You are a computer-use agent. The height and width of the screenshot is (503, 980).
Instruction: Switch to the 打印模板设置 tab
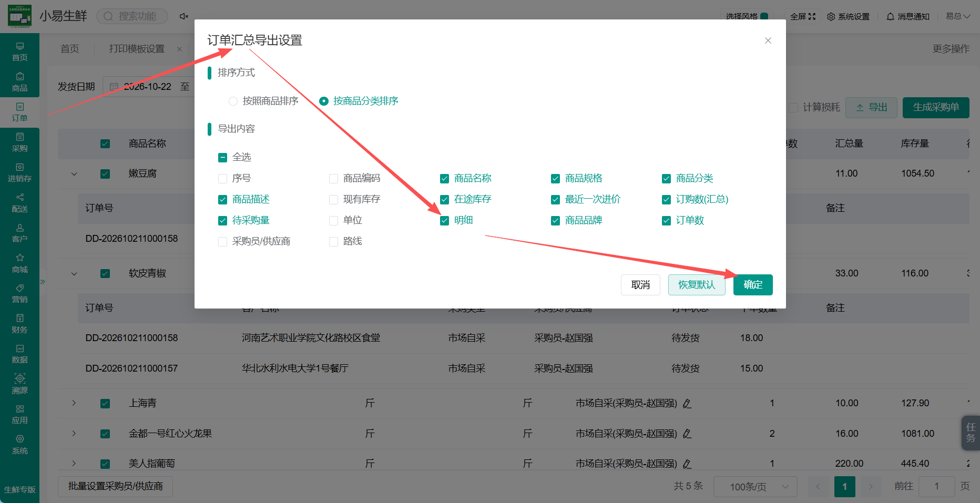(137, 49)
